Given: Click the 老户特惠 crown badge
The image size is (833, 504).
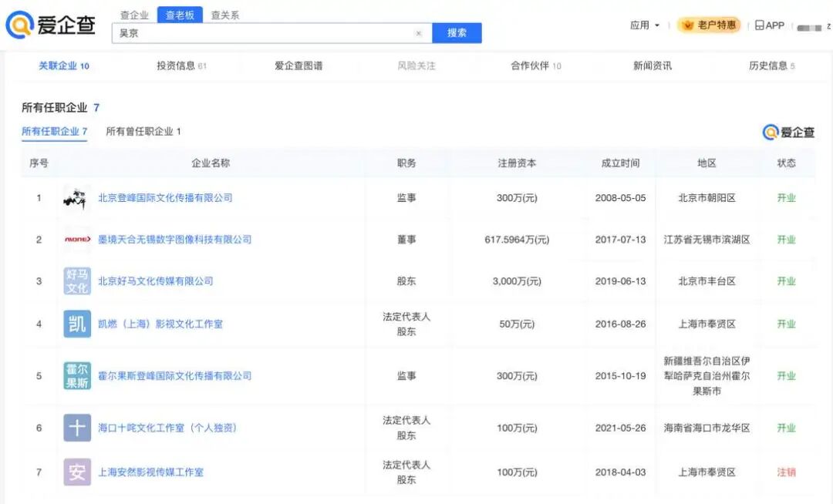Looking at the screenshot, I should pyautogui.click(x=709, y=25).
